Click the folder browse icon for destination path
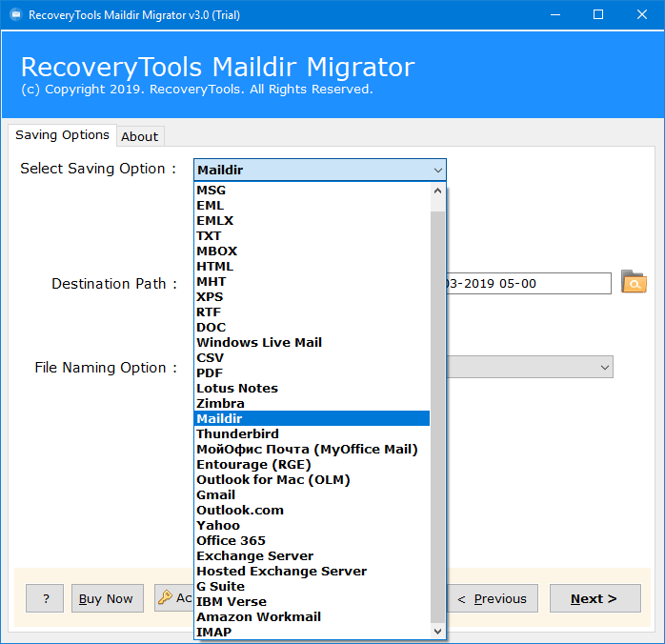The image size is (665, 644). point(634,282)
